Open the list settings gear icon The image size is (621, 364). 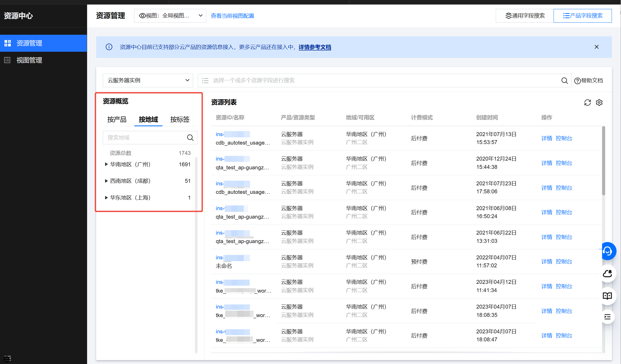point(599,102)
